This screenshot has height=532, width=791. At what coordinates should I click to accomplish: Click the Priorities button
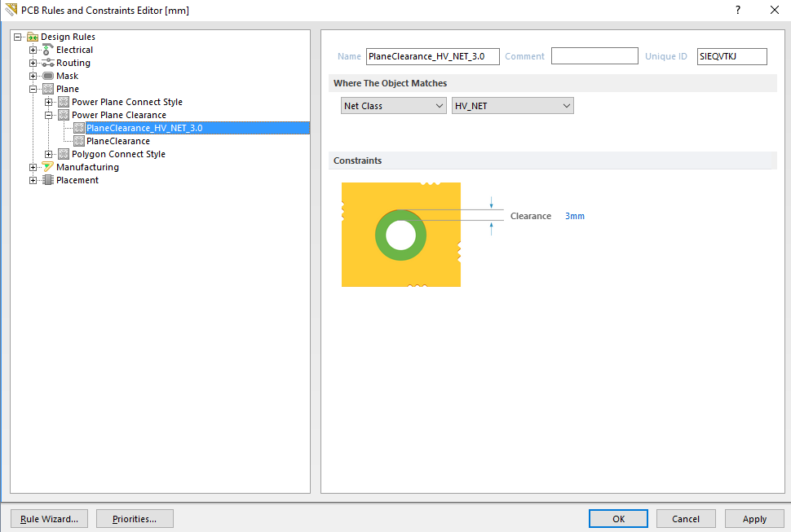(x=135, y=519)
